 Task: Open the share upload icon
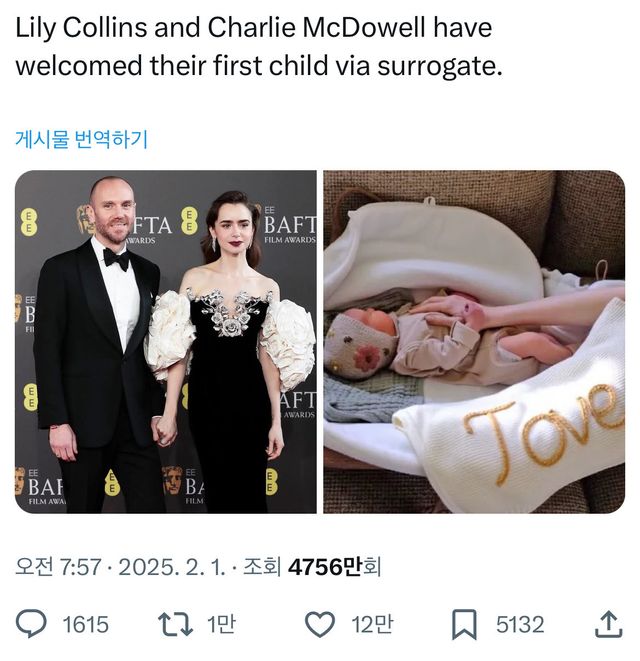click(608, 625)
